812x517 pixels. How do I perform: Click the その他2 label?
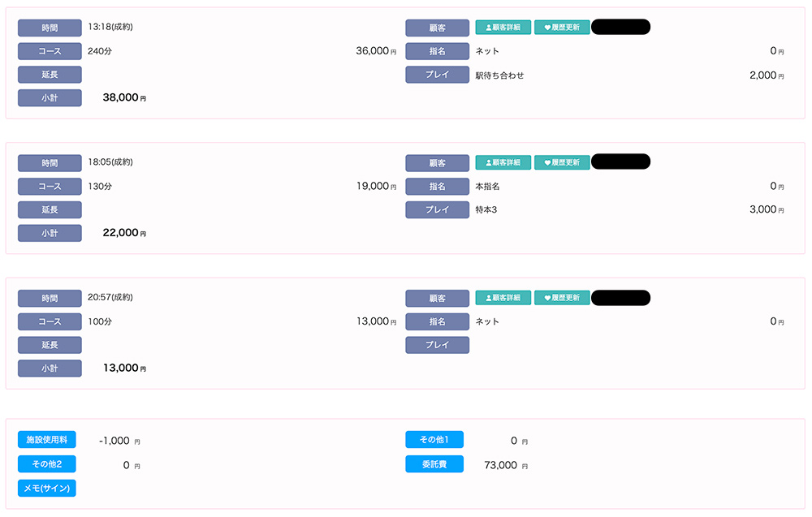tap(47, 464)
